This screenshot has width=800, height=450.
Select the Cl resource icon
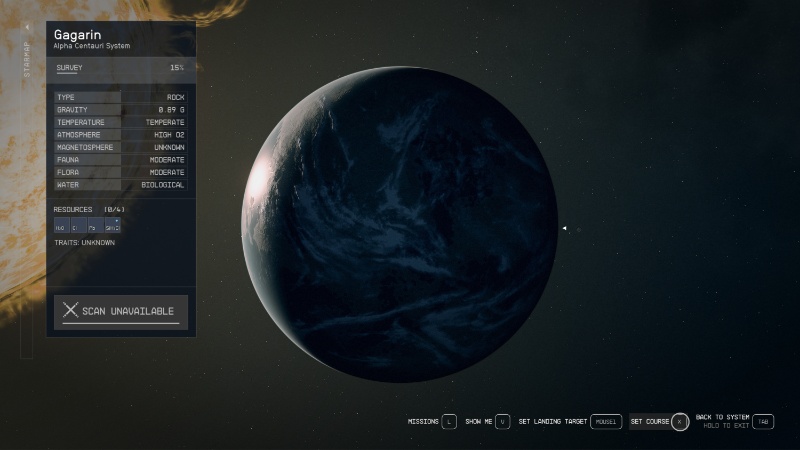click(x=78, y=226)
